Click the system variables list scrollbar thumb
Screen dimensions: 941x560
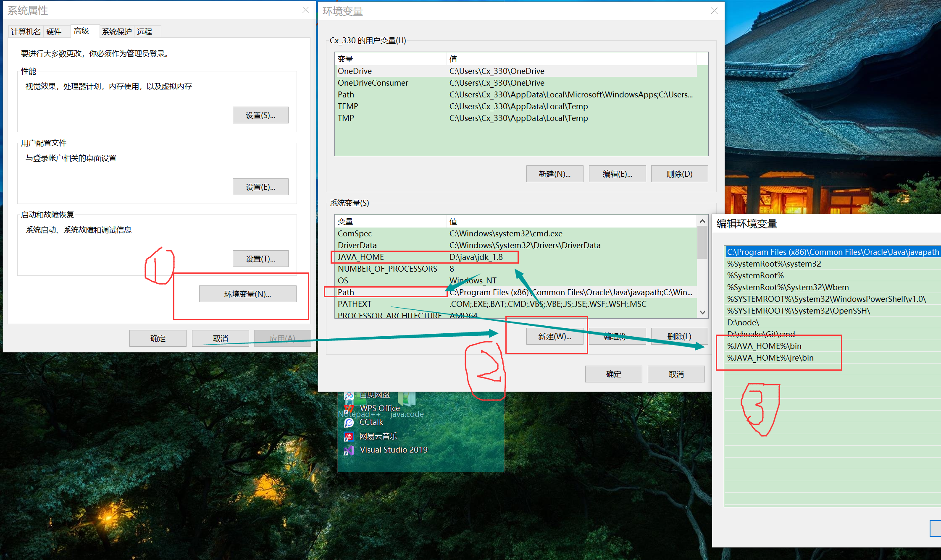[702, 243]
